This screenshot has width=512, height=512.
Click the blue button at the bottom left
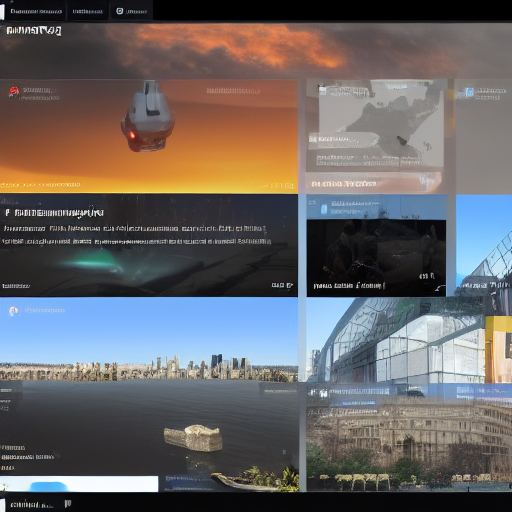click(49, 487)
